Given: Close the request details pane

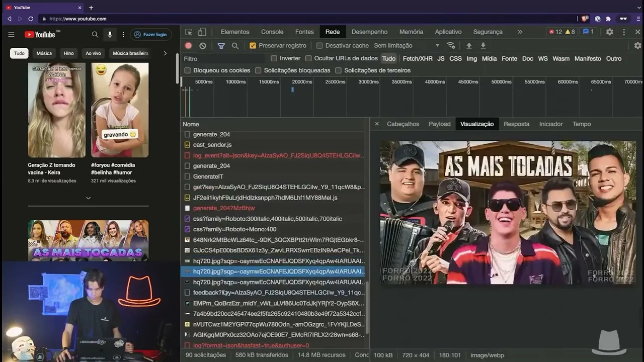Looking at the screenshot, I should [376, 124].
